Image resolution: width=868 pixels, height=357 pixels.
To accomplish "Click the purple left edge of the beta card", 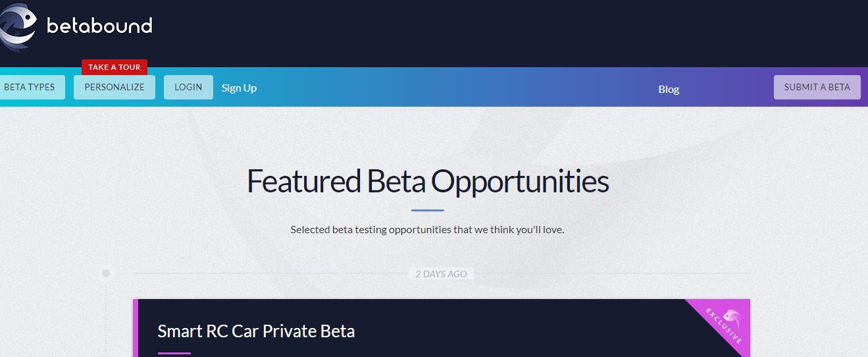I will click(x=136, y=329).
